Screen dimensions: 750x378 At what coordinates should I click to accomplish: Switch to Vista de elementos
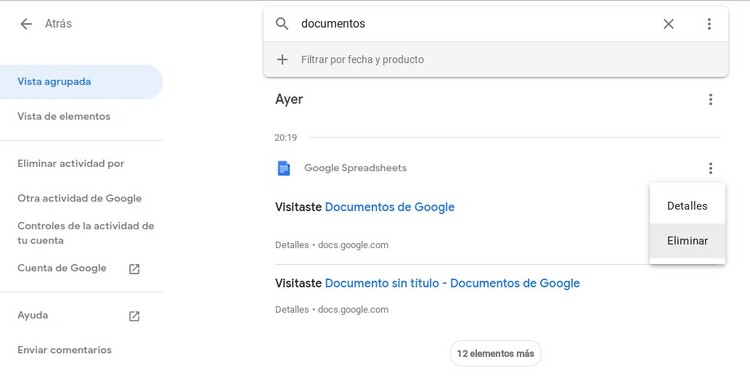pos(64,116)
